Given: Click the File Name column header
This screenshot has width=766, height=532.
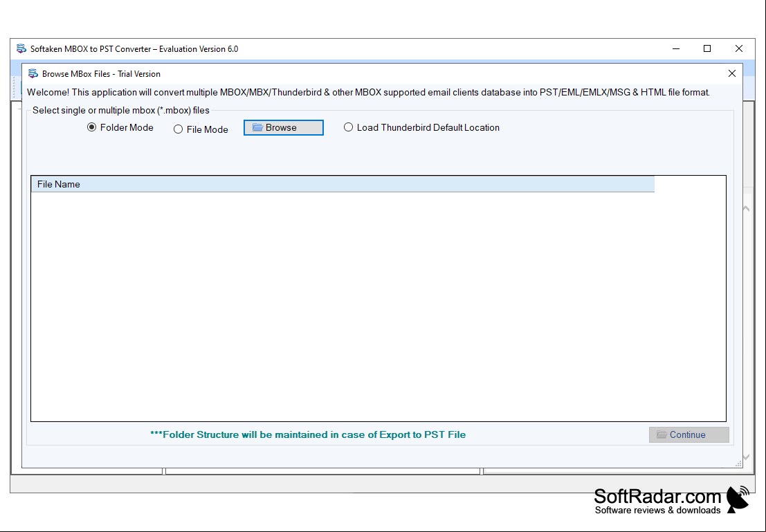Looking at the screenshot, I should tap(343, 184).
